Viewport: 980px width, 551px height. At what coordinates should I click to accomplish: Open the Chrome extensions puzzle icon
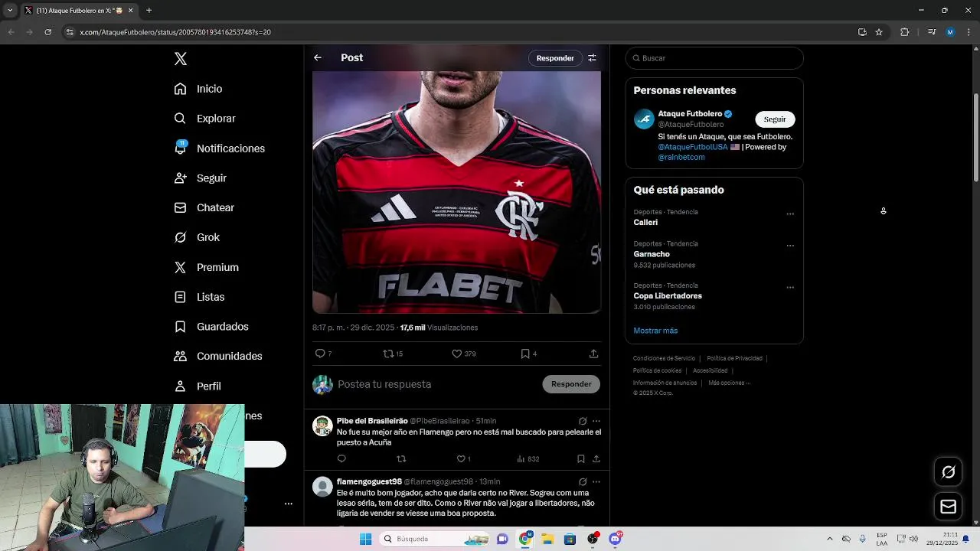pos(905,32)
